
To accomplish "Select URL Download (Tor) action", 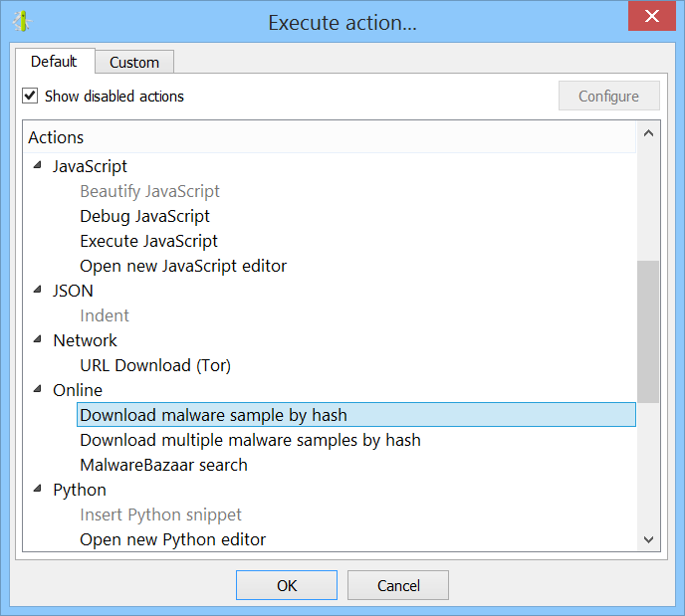I will click(155, 365).
